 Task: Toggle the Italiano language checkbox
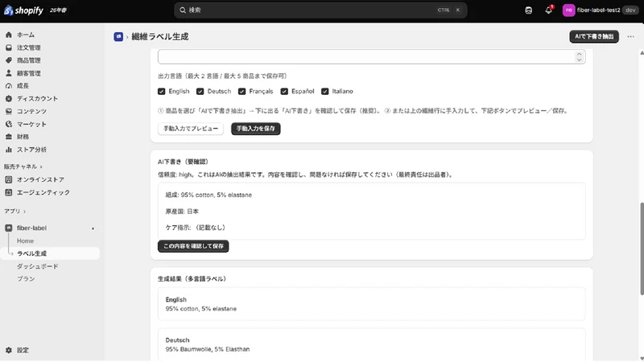tap(325, 91)
